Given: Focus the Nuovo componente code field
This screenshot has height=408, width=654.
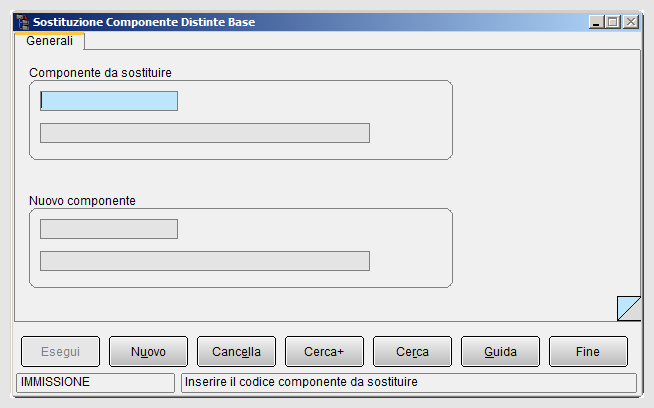Looking at the screenshot, I should pyautogui.click(x=109, y=229).
